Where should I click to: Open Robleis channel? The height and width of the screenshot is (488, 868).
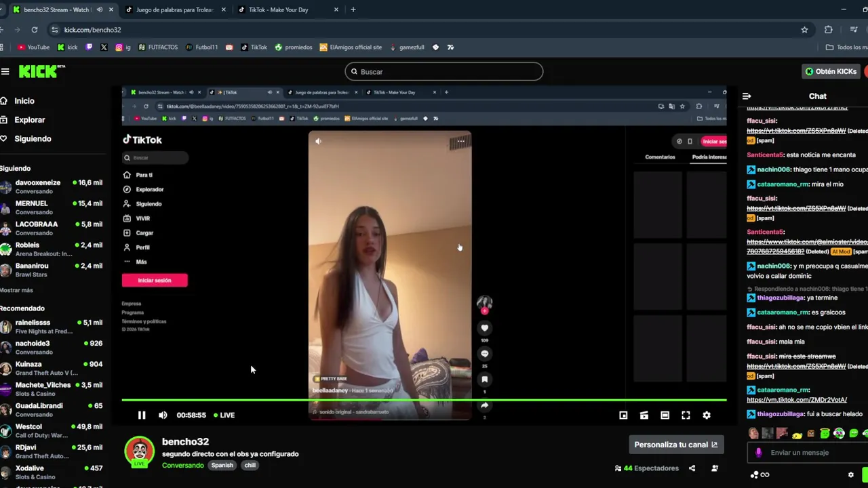pos(51,249)
